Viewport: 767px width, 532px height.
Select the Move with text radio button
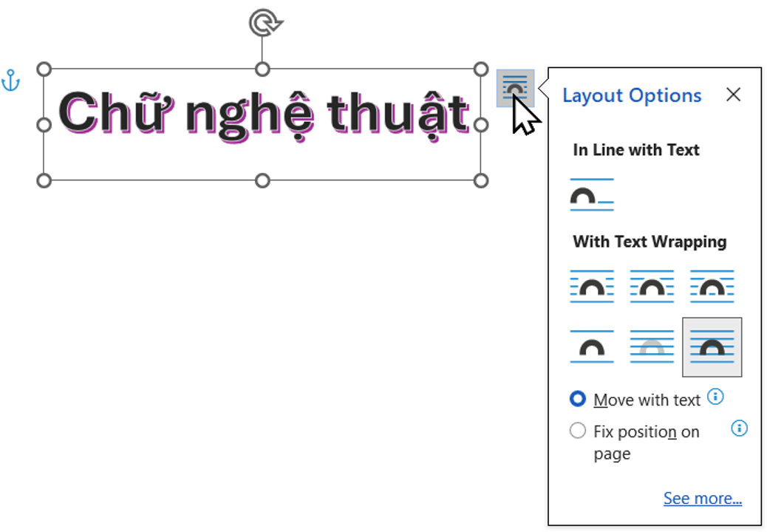click(x=578, y=399)
